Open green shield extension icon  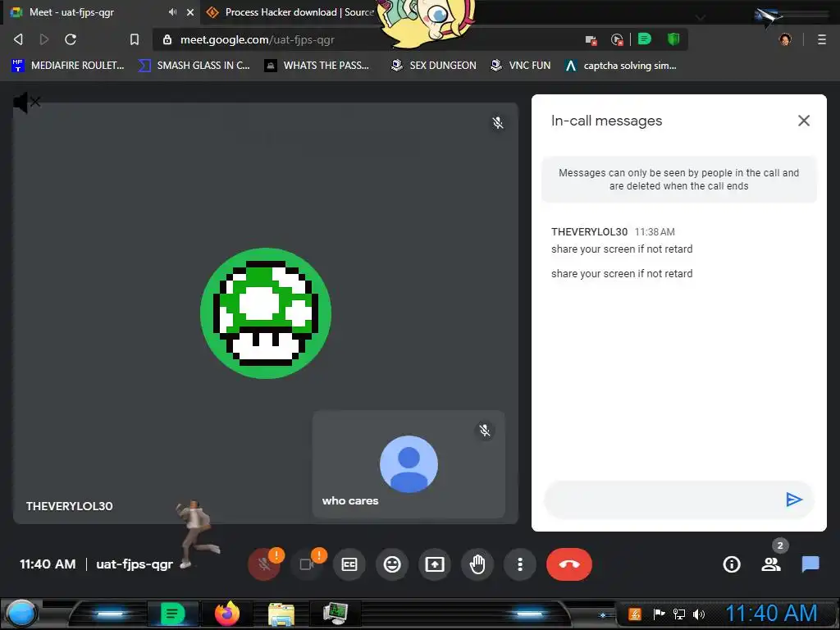[673, 39]
